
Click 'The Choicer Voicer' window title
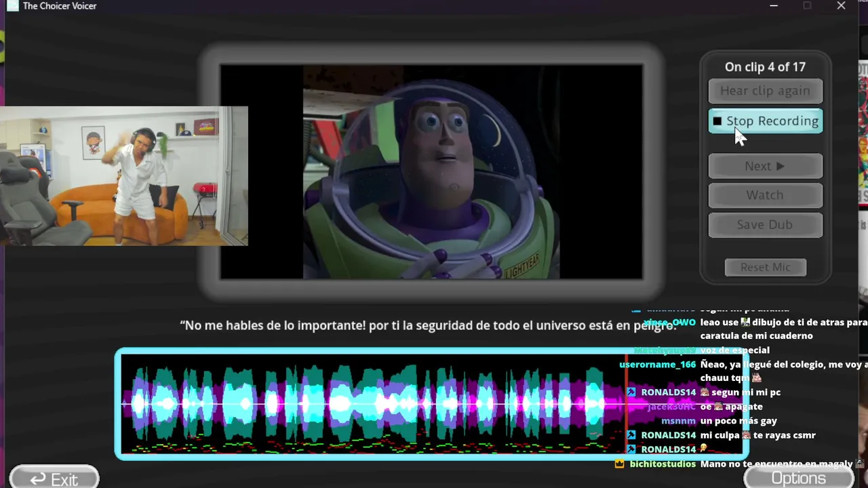[x=60, y=6]
